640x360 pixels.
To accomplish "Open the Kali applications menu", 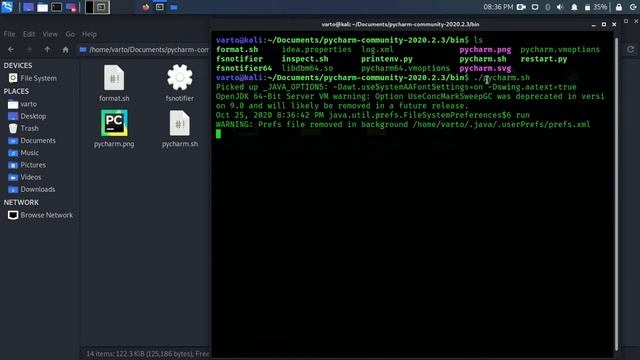I will tap(7, 7).
